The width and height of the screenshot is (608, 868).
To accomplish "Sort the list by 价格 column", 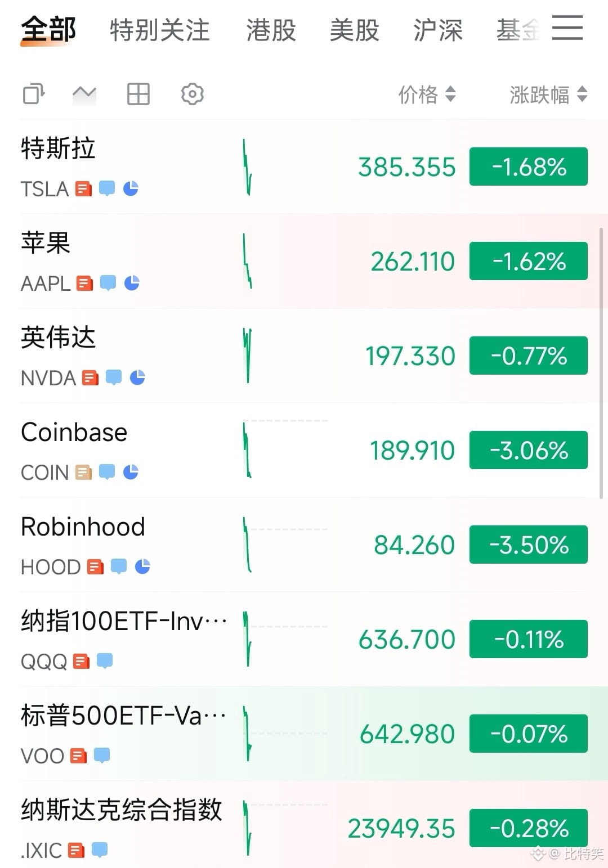I will pos(427,95).
